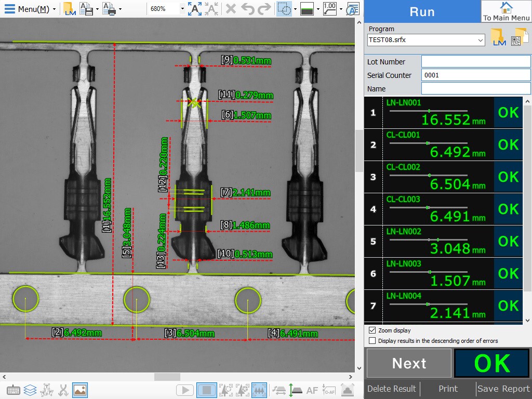532x399 pixels.
Task: Open the 1.00 decimal display dropdown arrow
Action: point(340,9)
